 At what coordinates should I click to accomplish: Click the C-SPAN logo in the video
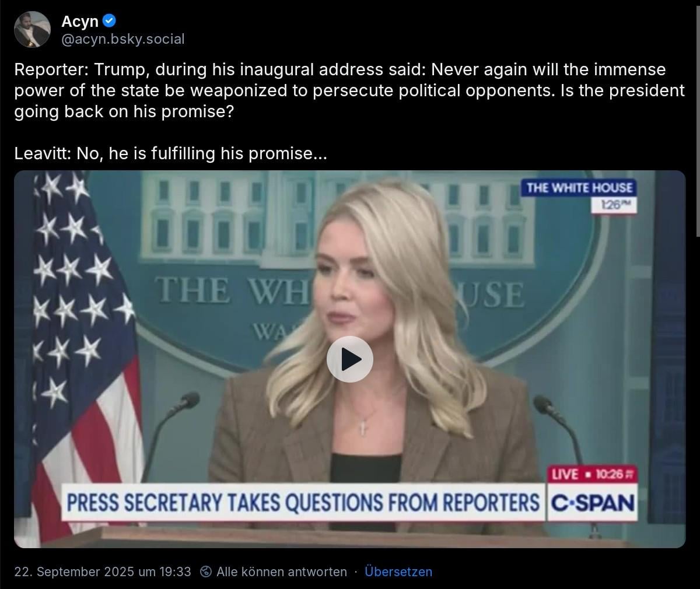pos(593,503)
